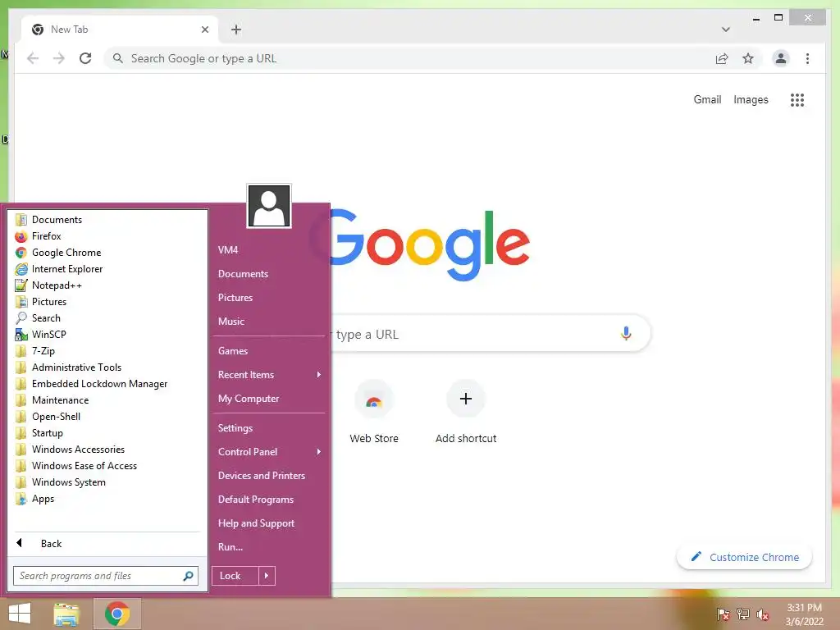Viewport: 840px width, 630px height.
Task: Open Internet Explorer in the start menu
Action: tap(67, 269)
